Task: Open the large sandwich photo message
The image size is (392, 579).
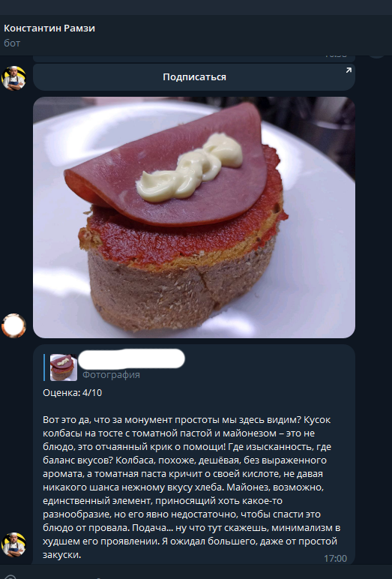Action: (x=194, y=217)
